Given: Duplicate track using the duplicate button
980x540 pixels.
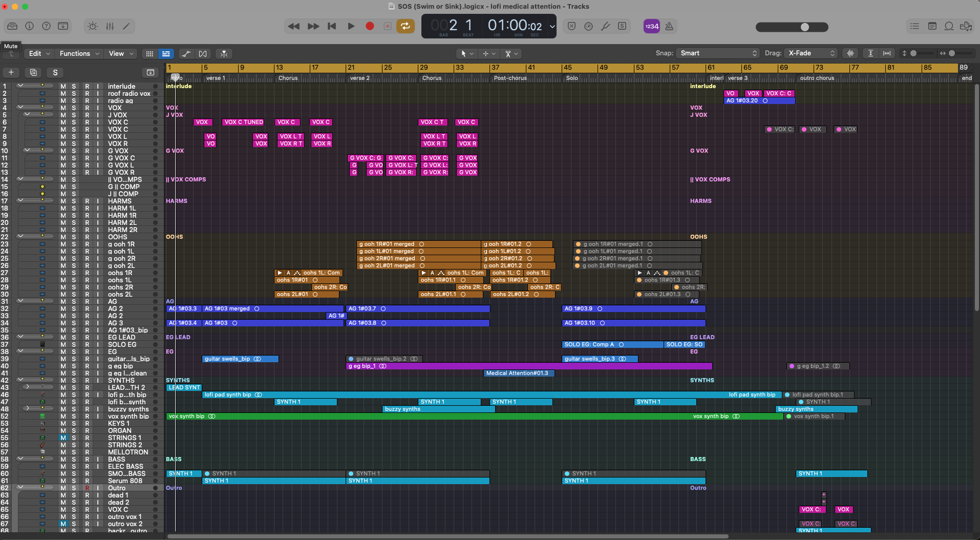Looking at the screenshot, I should coord(33,72).
